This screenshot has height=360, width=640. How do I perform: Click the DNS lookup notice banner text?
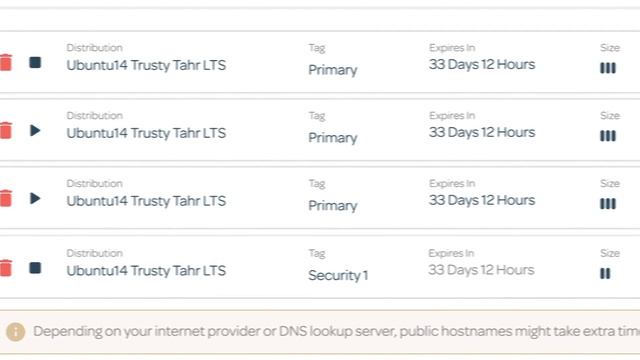coord(336,331)
